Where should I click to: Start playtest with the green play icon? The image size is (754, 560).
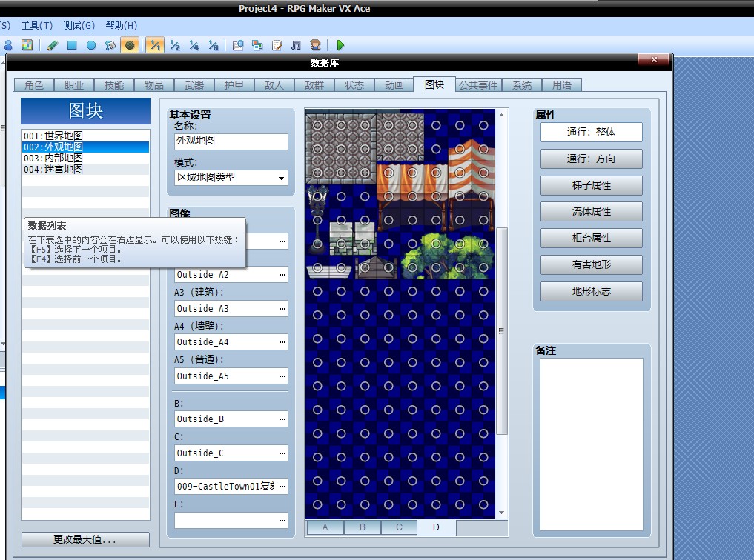340,45
